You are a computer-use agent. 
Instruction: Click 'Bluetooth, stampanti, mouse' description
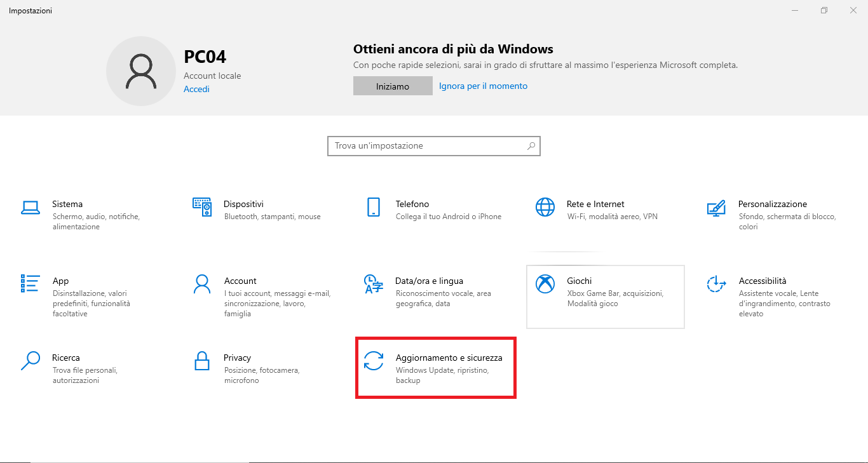[x=273, y=217]
